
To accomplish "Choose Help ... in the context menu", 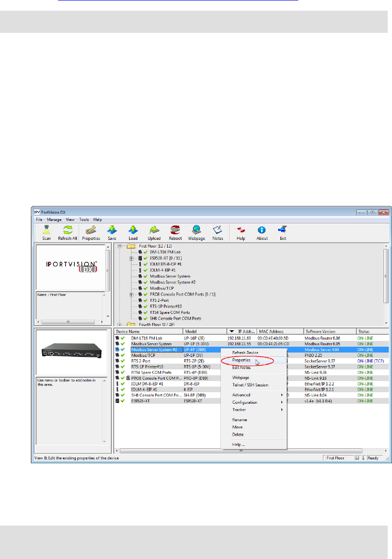I will tap(254, 444).
